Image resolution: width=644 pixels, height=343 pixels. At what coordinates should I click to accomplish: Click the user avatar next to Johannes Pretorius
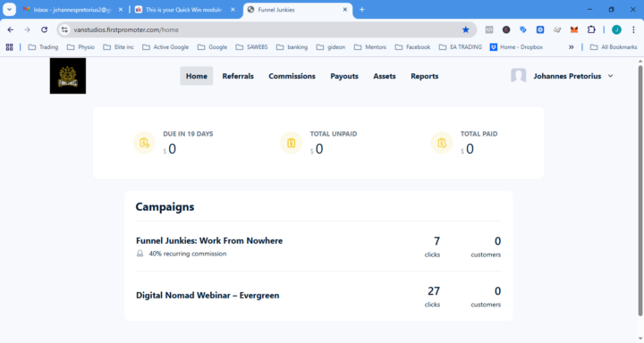[518, 76]
